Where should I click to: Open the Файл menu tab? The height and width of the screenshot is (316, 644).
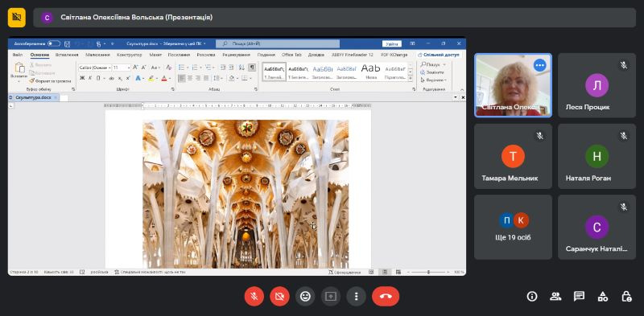click(x=17, y=55)
